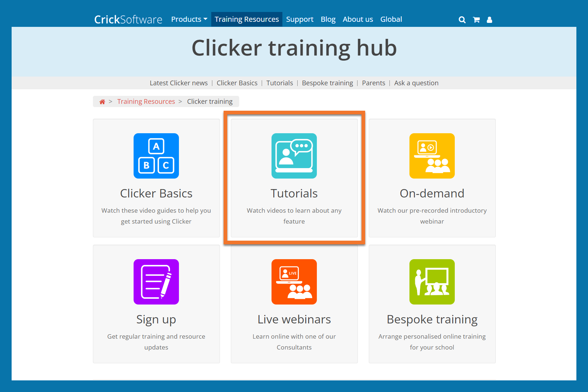Screen dimensions: 588x392
Task: Expand the Products dropdown menu
Action: 189,19
